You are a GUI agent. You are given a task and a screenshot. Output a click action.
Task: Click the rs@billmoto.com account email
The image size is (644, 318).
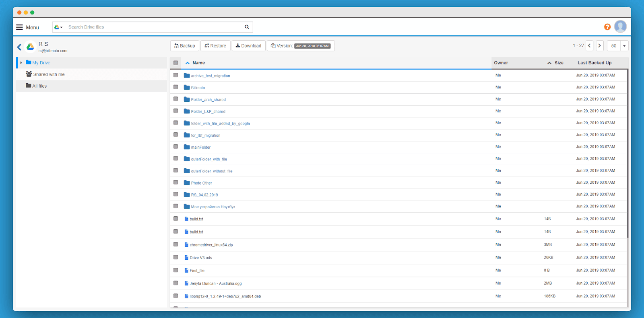pos(53,51)
